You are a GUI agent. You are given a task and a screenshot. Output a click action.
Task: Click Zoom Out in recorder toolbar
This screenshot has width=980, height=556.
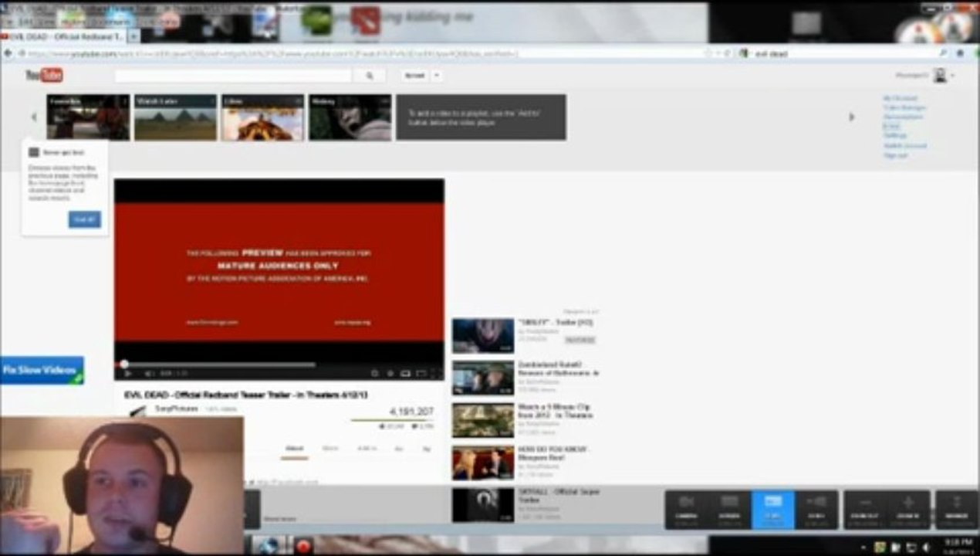tap(865, 510)
